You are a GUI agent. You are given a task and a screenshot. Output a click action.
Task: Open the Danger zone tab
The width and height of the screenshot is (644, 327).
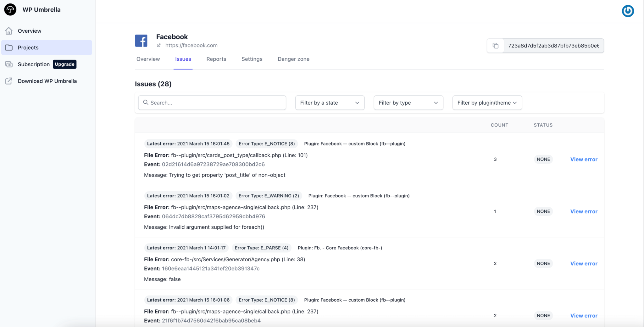coord(293,59)
